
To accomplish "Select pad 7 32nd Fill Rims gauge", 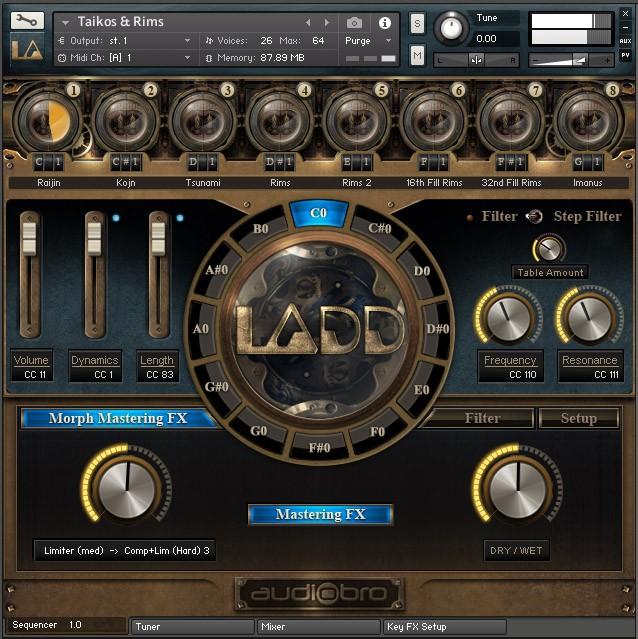I will 510,121.
